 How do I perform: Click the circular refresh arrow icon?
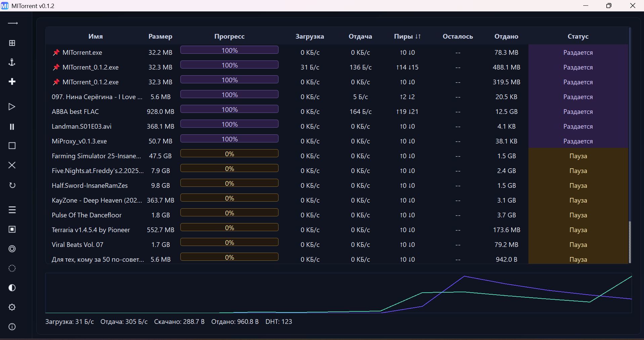(x=12, y=185)
